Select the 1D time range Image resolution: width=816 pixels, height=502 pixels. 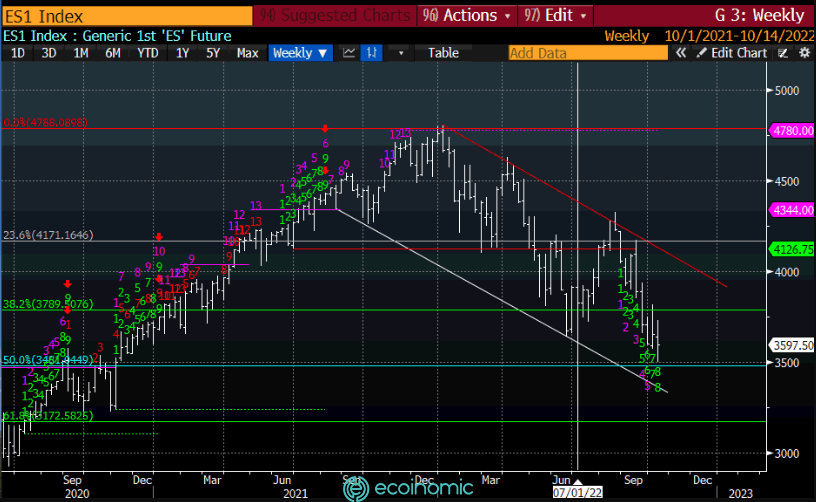point(18,53)
